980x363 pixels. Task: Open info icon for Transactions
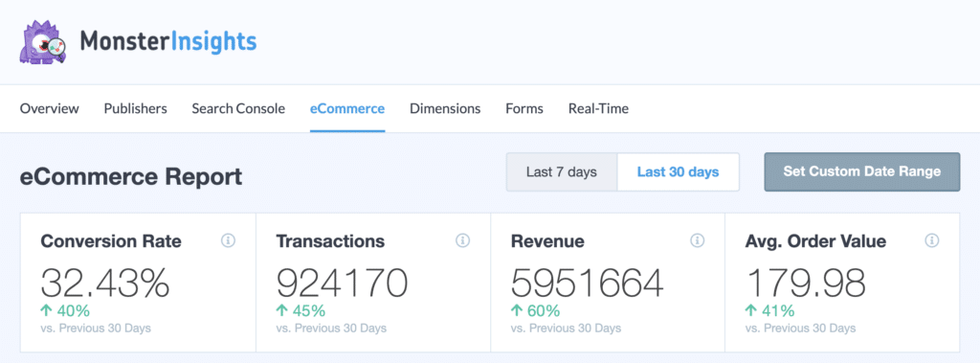click(462, 240)
